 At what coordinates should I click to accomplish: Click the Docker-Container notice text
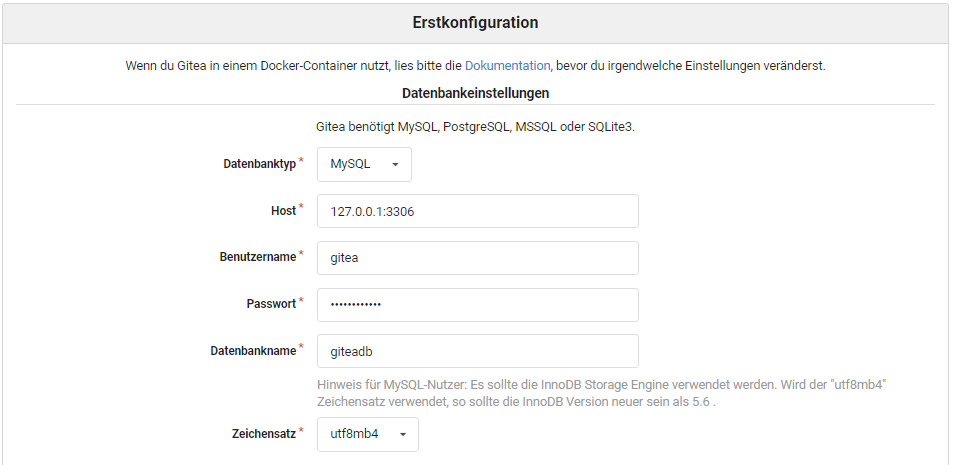click(x=290, y=66)
